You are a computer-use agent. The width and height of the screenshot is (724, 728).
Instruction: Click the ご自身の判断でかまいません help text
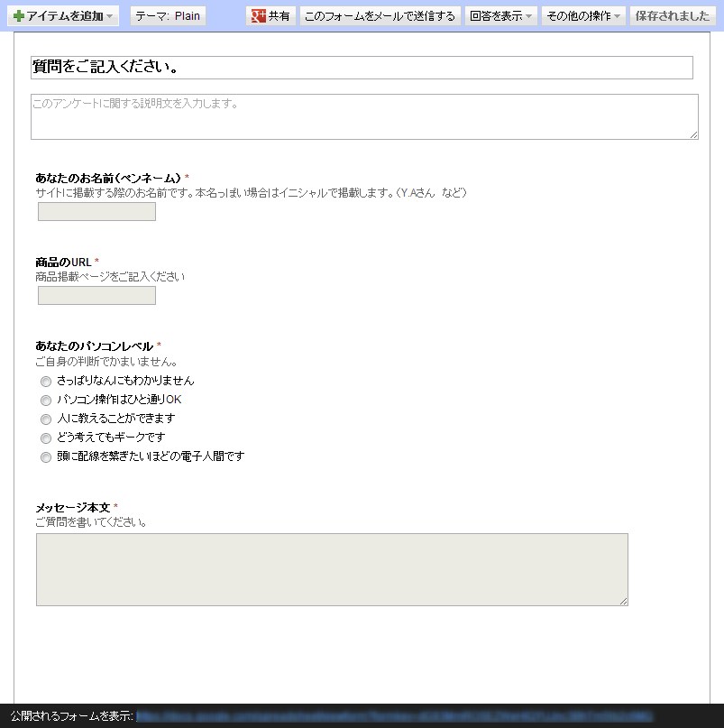click(x=106, y=361)
